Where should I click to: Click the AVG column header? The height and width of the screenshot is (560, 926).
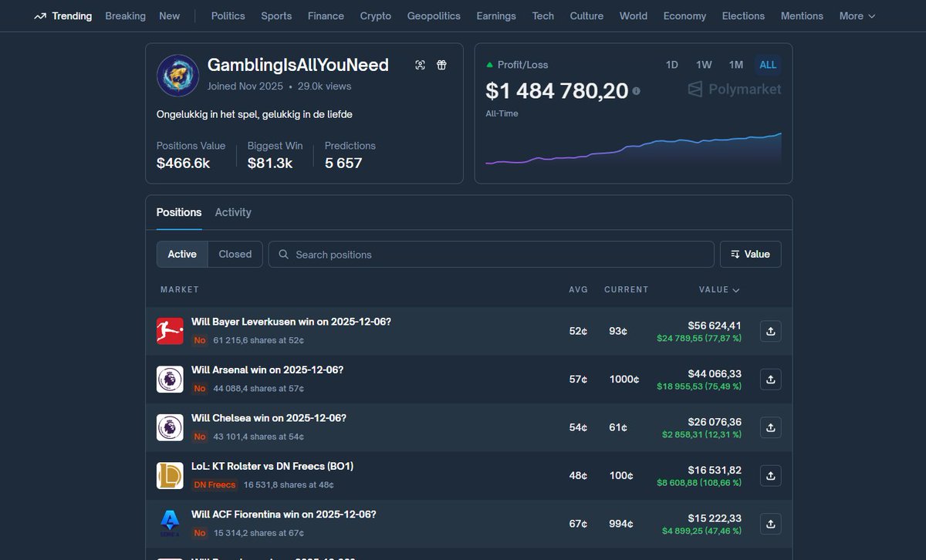pos(579,290)
